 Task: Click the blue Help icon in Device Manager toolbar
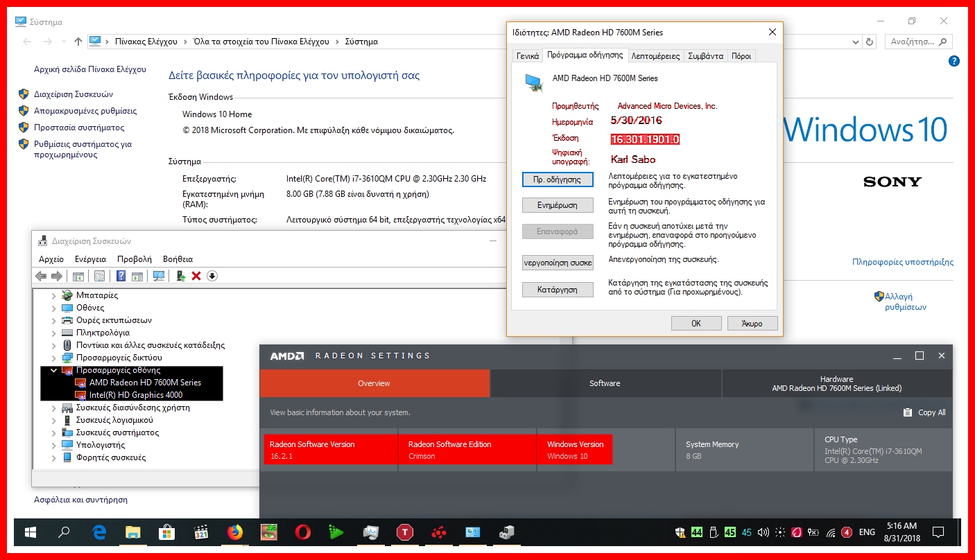pyautogui.click(x=121, y=276)
